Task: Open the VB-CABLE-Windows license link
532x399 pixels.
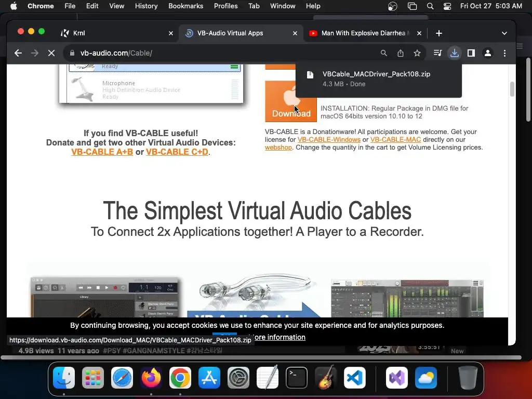Action: 329,139
